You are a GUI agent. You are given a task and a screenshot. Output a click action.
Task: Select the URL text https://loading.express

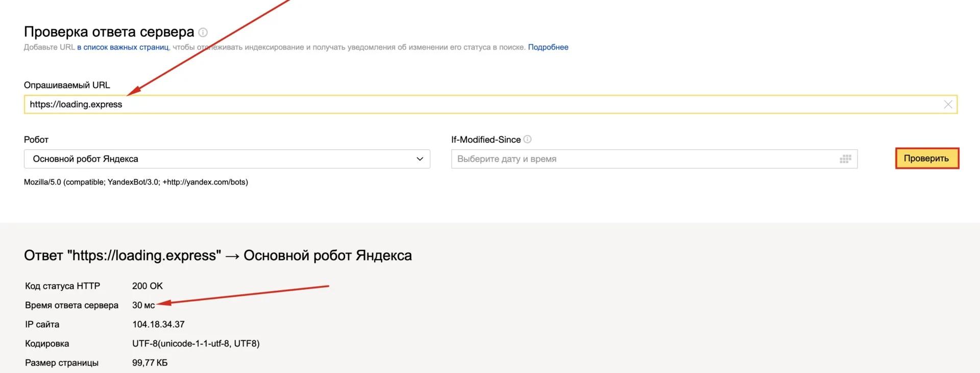pyautogui.click(x=76, y=104)
